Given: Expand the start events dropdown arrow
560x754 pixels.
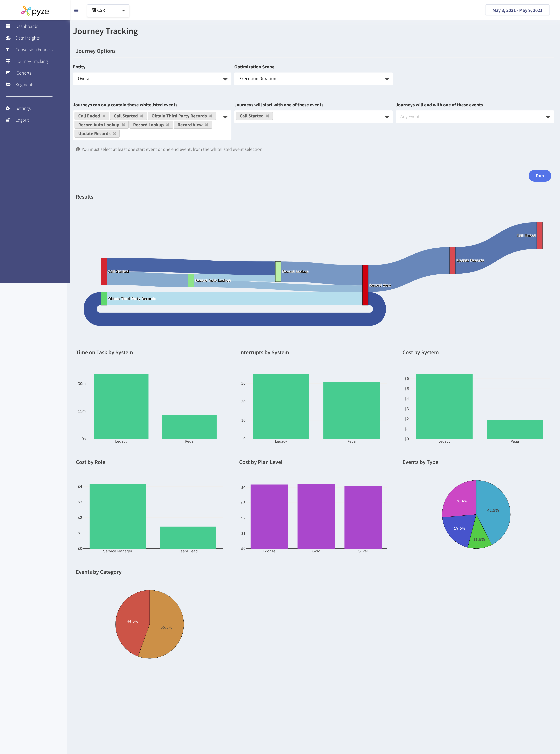Looking at the screenshot, I should pyautogui.click(x=387, y=117).
